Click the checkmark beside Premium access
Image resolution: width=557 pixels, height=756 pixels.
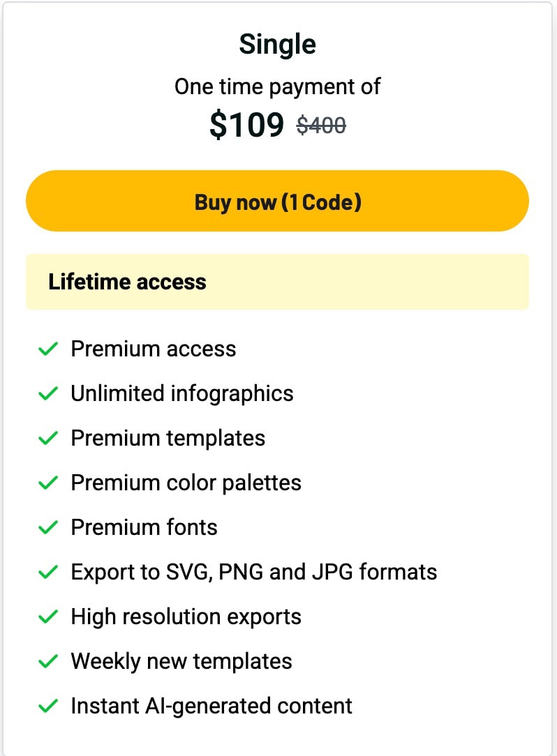(x=47, y=349)
